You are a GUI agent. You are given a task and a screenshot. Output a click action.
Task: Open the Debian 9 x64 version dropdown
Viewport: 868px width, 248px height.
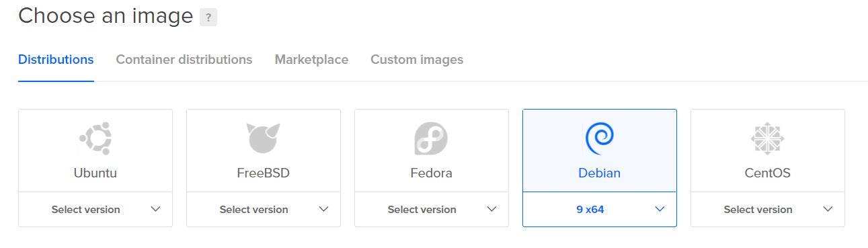coord(599,209)
